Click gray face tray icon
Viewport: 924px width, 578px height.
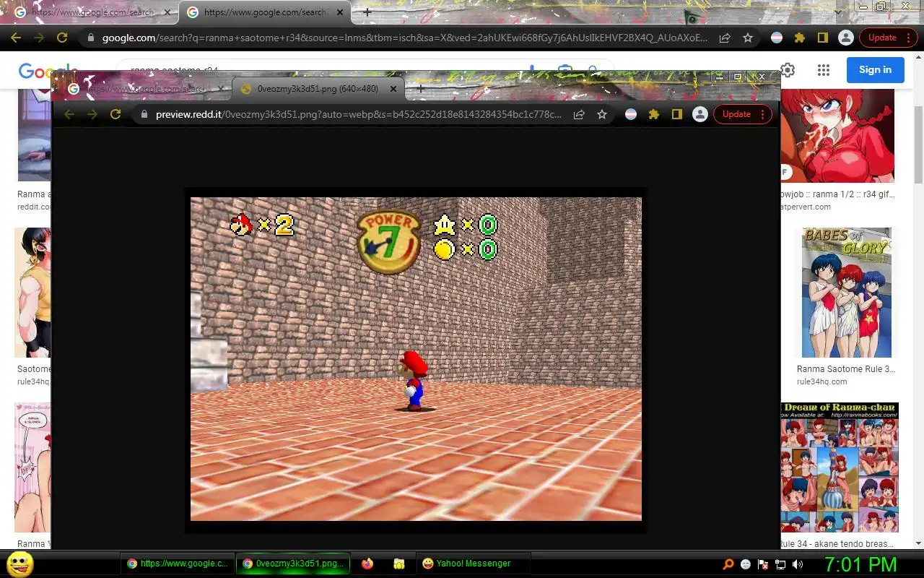(x=746, y=564)
